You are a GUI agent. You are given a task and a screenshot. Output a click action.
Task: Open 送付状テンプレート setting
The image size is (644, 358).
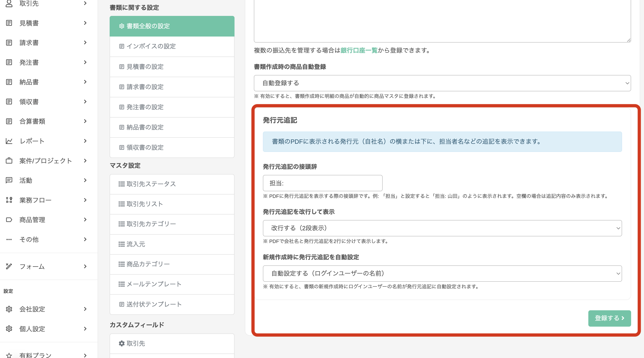(x=172, y=304)
